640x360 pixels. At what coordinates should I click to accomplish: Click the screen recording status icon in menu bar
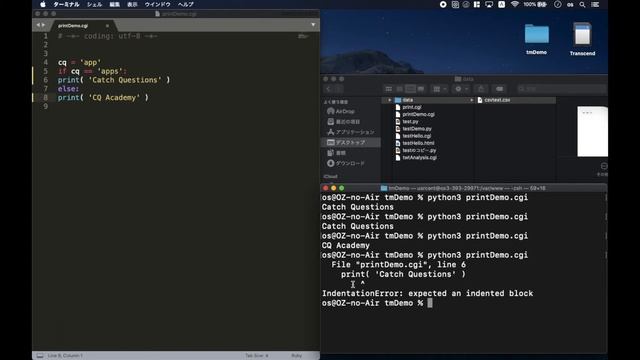point(443,4)
